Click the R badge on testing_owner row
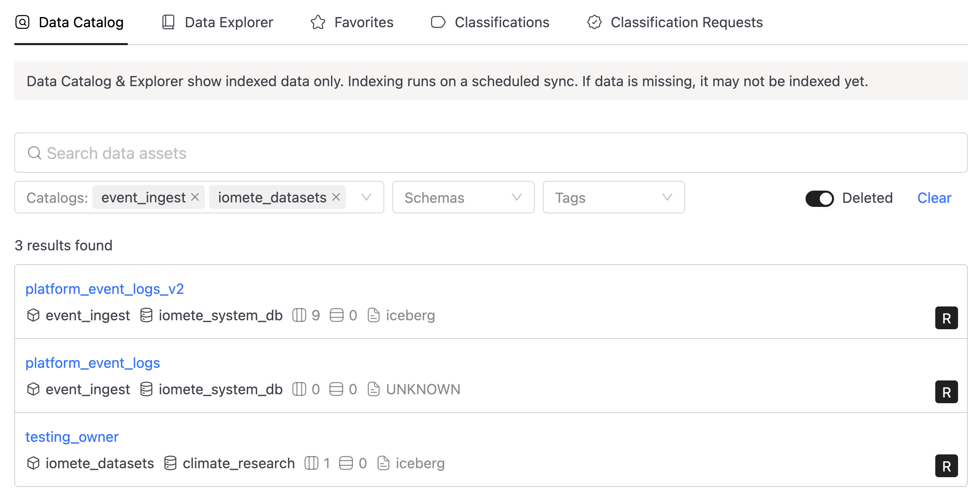This screenshot has height=504, width=980. (946, 466)
